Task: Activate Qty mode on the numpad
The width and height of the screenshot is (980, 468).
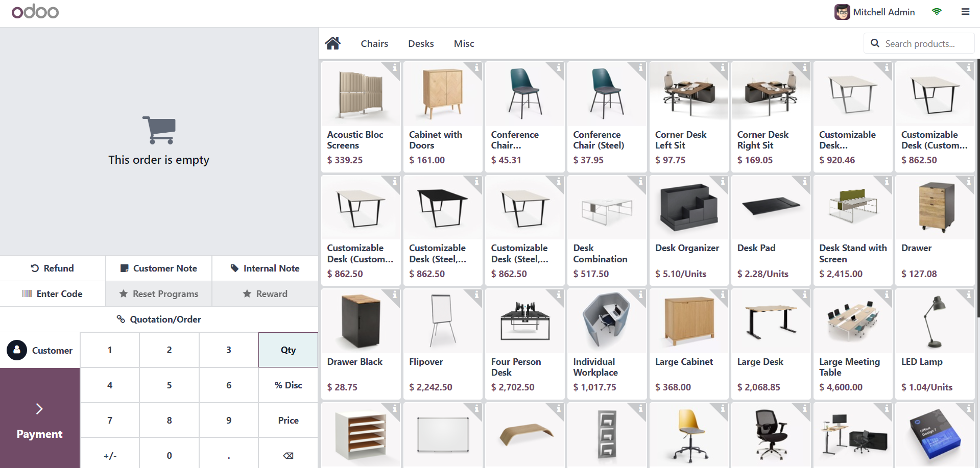Action: click(x=288, y=350)
